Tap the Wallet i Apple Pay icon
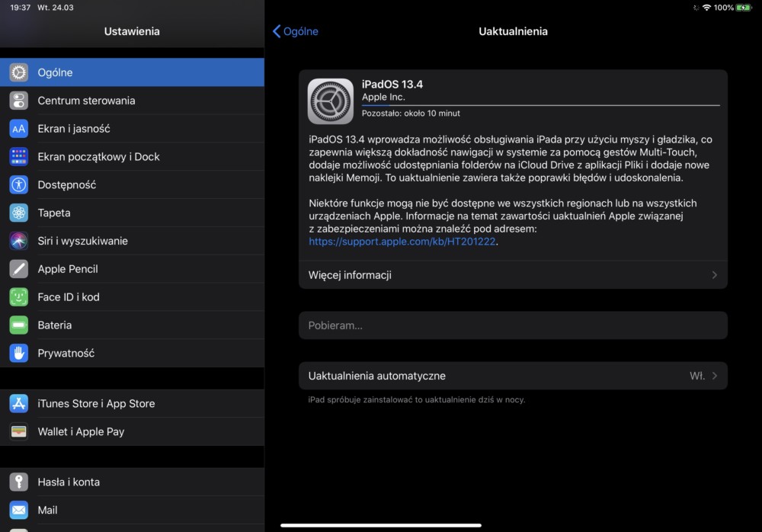This screenshot has height=532, width=762. (x=18, y=432)
